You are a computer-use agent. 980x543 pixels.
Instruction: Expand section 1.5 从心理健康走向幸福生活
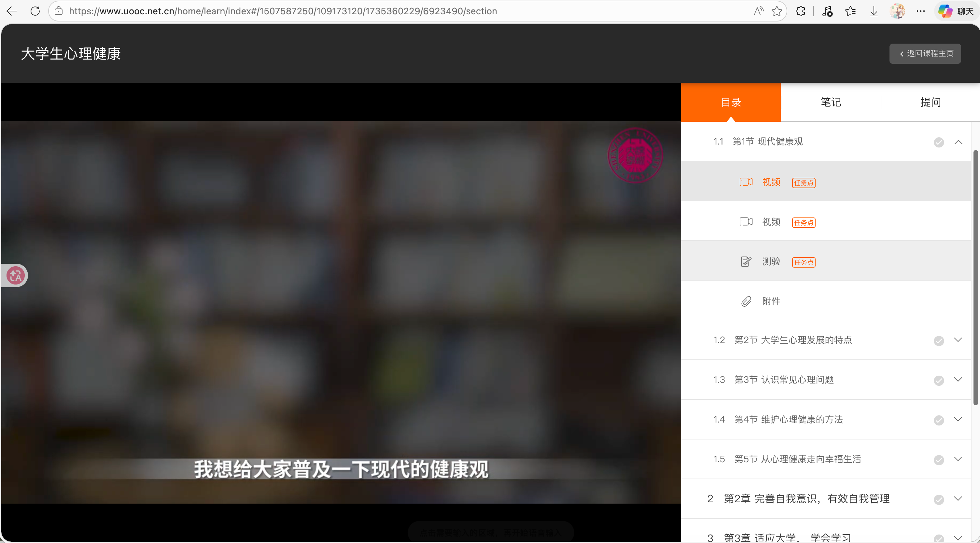coord(958,459)
